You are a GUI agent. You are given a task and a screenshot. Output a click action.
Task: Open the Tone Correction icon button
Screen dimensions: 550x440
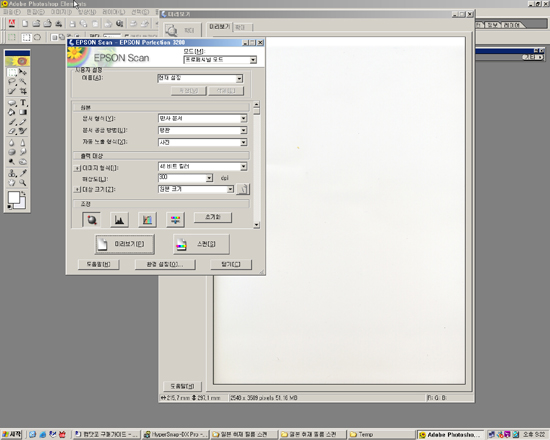tap(147, 220)
